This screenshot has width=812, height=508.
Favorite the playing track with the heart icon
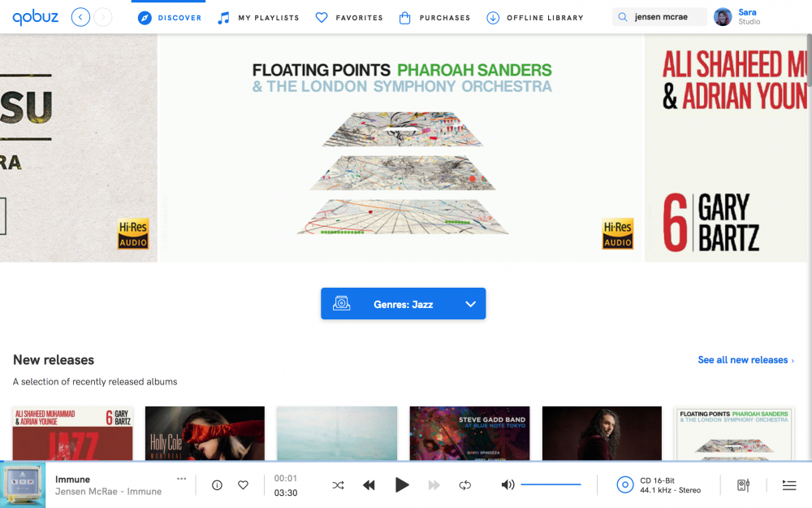[x=243, y=484]
